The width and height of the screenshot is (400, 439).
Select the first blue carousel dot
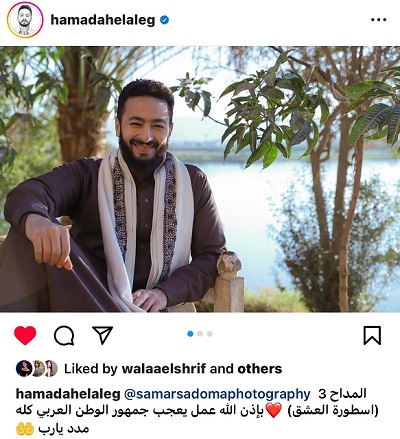(190, 334)
